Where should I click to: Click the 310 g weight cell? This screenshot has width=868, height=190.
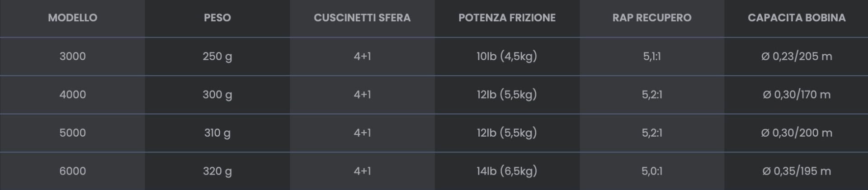pyautogui.click(x=217, y=133)
